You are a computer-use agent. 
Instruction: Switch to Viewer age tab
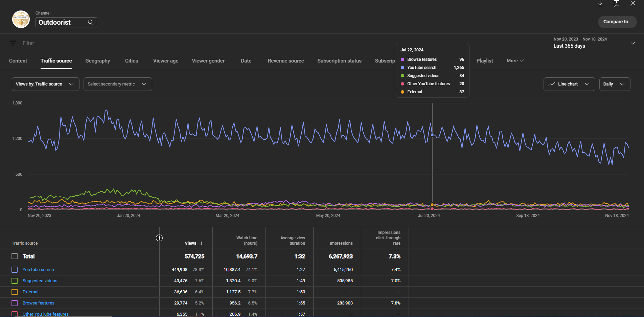[166, 61]
